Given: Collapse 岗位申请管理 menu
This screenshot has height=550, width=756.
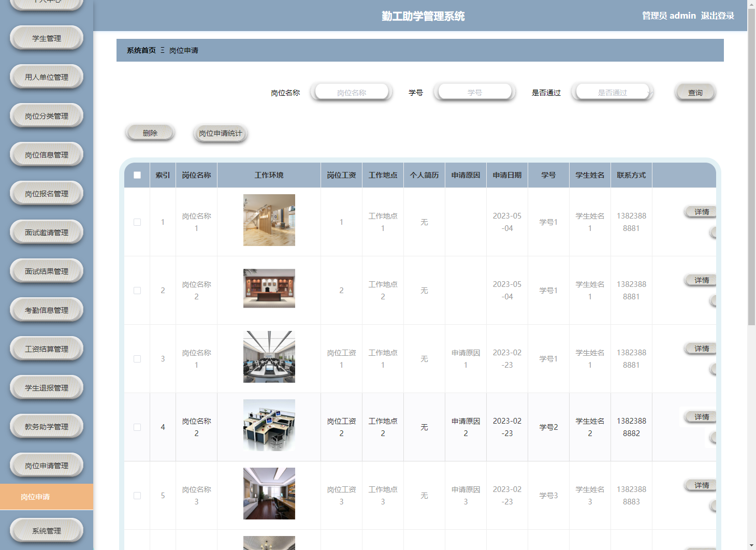Looking at the screenshot, I should click(x=47, y=465).
